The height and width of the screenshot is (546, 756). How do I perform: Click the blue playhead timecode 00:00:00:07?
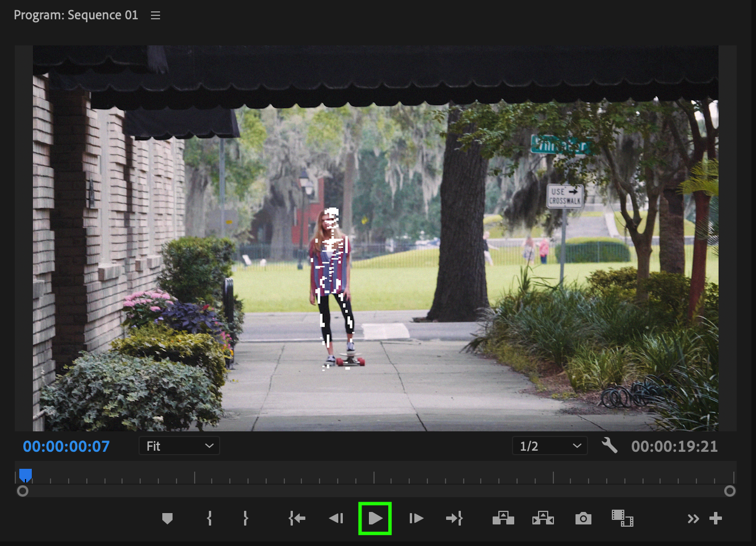click(66, 447)
